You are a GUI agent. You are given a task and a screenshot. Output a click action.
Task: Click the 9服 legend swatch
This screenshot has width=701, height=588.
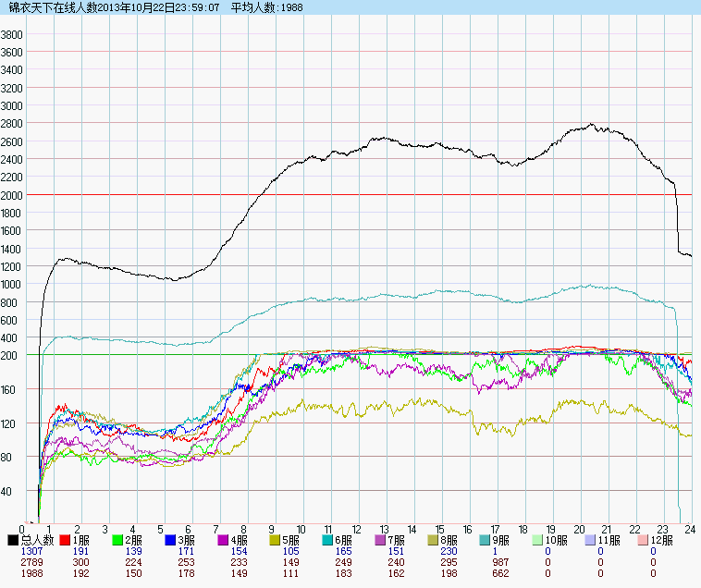(487, 540)
